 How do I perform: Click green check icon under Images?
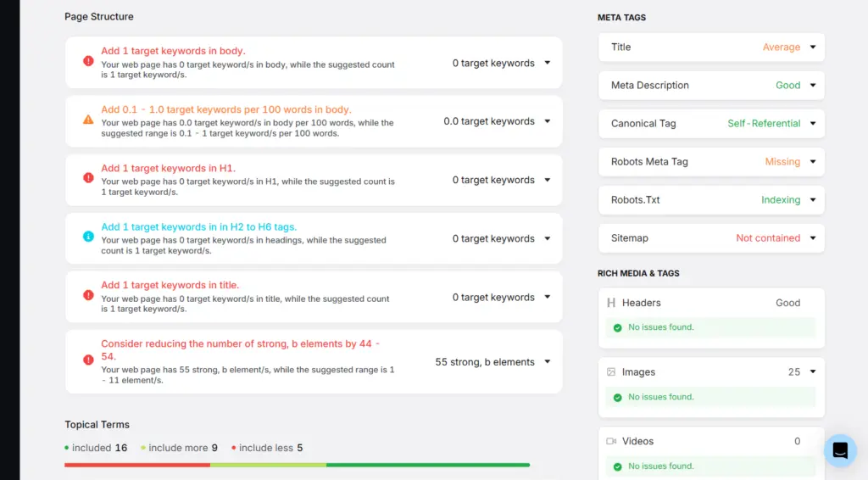(617, 398)
